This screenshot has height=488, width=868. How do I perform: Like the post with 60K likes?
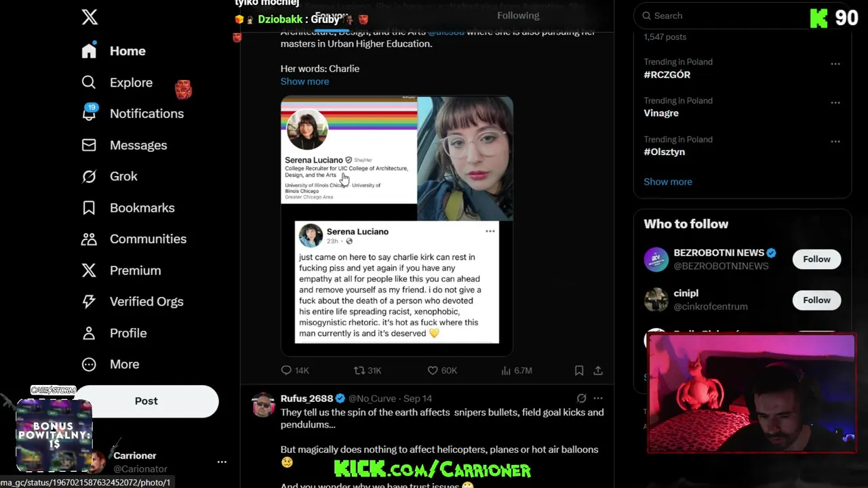click(x=442, y=371)
